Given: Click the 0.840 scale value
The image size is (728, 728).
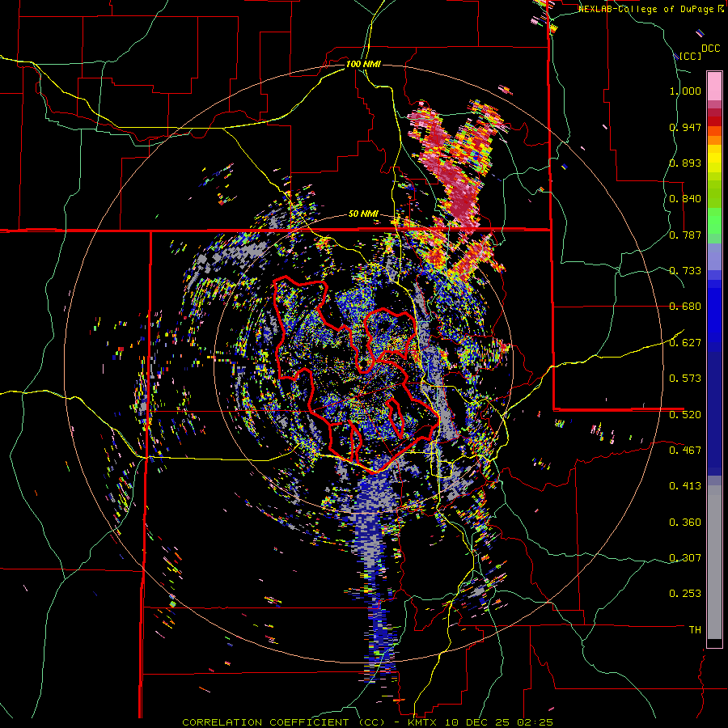Looking at the screenshot, I should click(685, 199).
